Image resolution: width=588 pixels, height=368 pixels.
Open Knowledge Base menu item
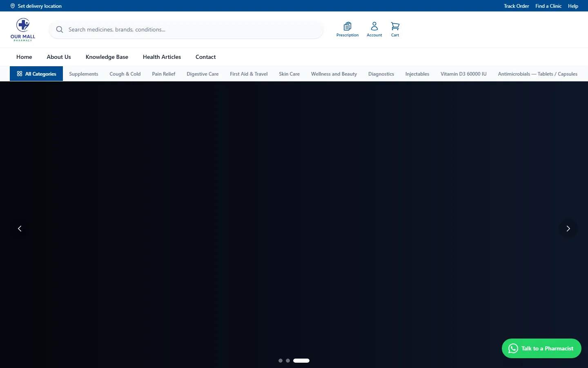click(107, 57)
